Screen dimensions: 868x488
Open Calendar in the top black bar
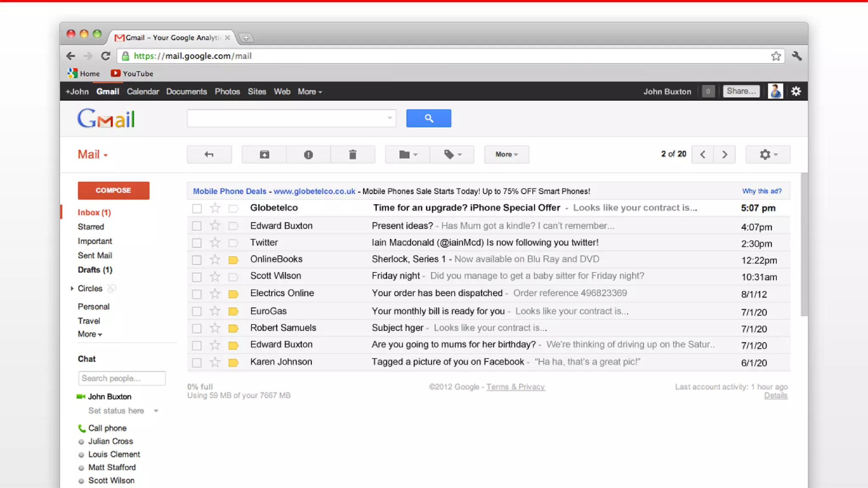pyautogui.click(x=142, y=91)
